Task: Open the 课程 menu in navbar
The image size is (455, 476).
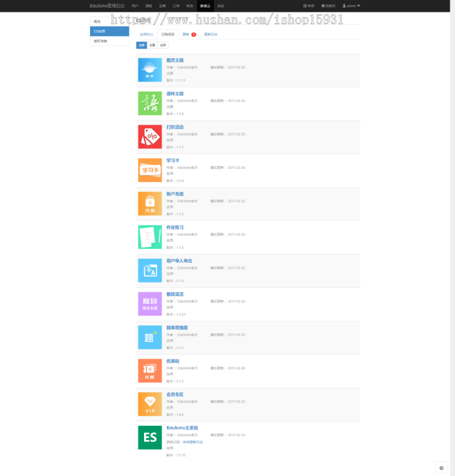Action: (x=149, y=6)
